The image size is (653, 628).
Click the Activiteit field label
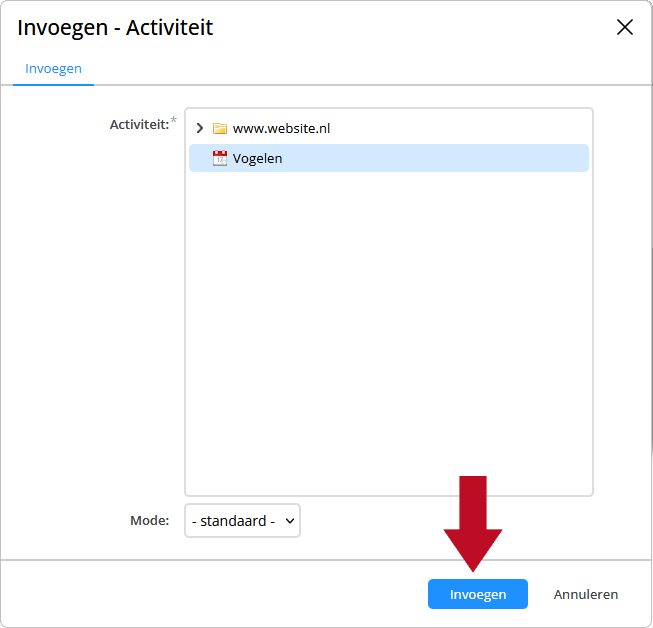click(140, 124)
